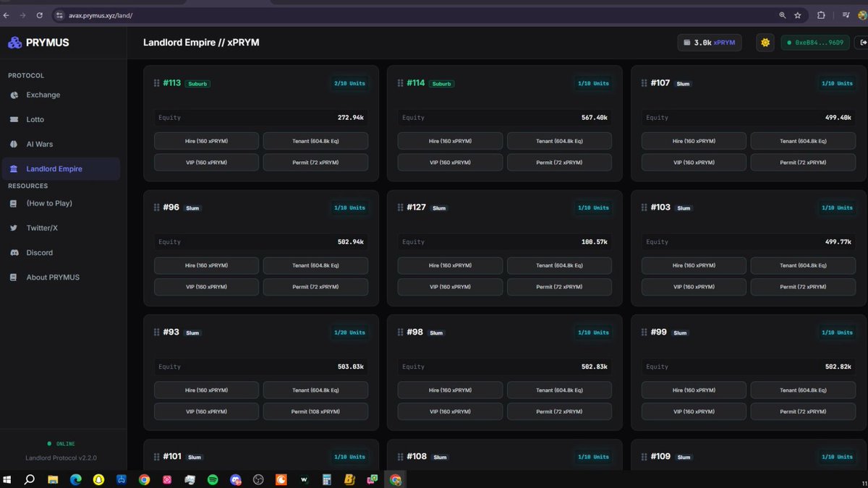868x488 pixels.
Task: Click the Lotto ticket icon
Action: [x=14, y=119]
